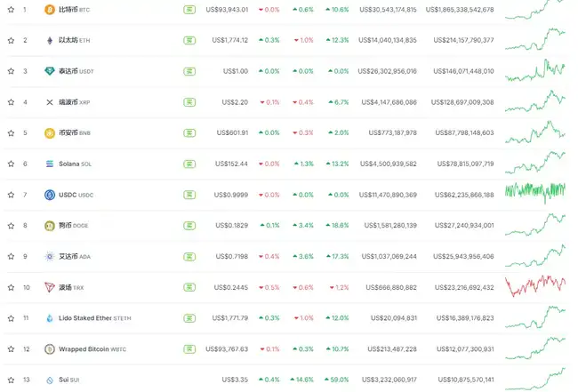Click the Ethereum diamond logo icon

click(50, 40)
